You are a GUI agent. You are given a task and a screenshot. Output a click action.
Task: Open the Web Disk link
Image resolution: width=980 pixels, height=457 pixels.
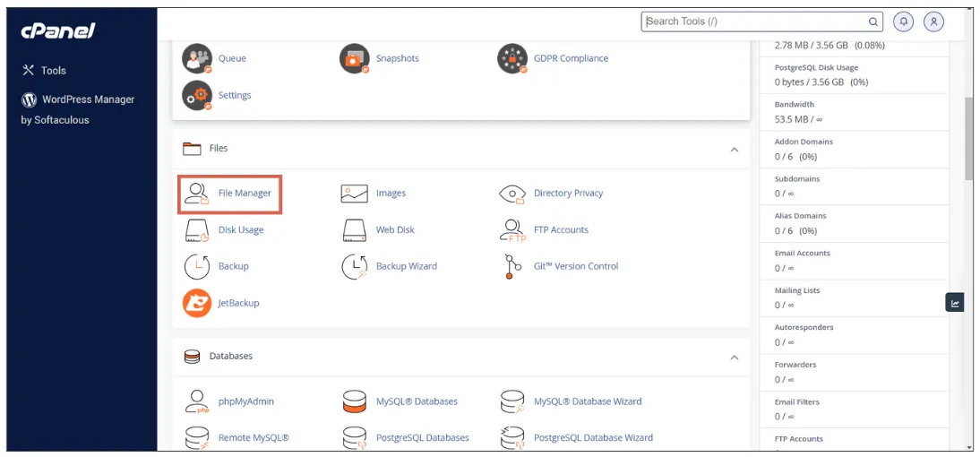395,230
